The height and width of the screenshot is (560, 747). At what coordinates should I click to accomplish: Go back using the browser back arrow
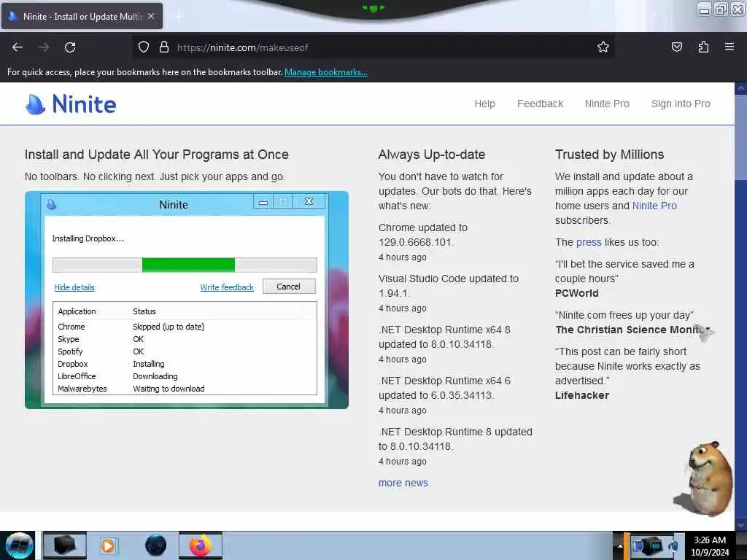click(18, 47)
